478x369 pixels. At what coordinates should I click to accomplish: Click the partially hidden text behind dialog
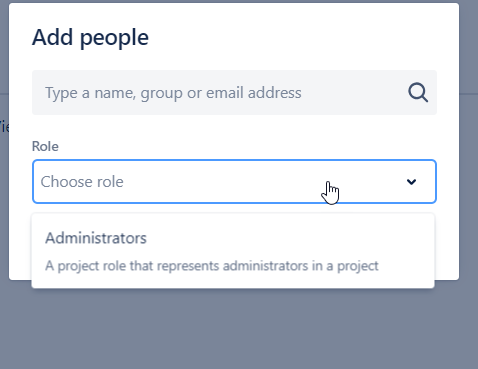pyautogui.click(x=4, y=127)
